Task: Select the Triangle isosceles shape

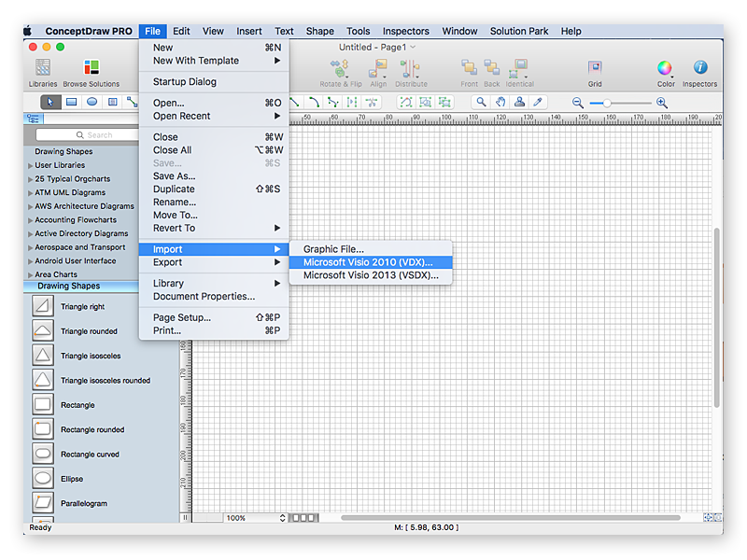Action: click(x=91, y=356)
